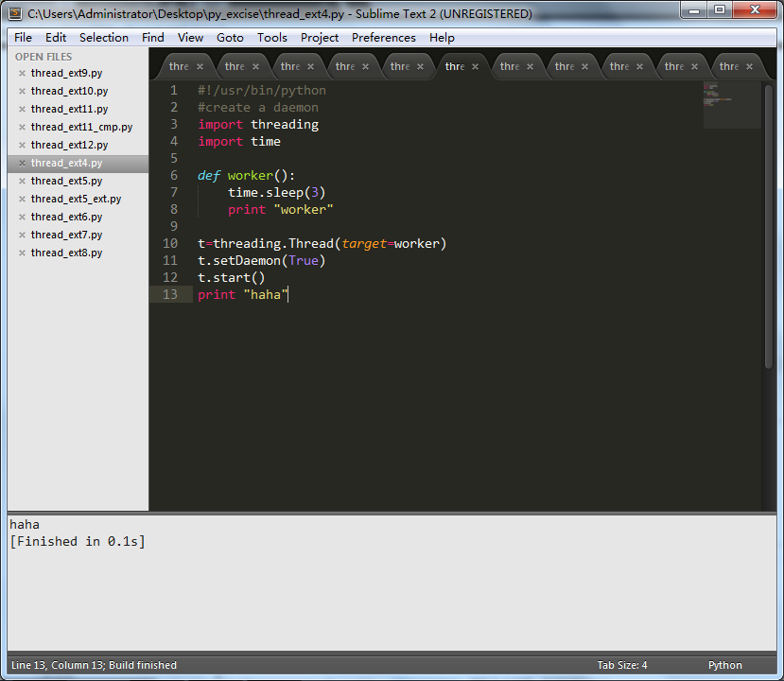
Task: Open the Tools menu
Action: pos(271,38)
